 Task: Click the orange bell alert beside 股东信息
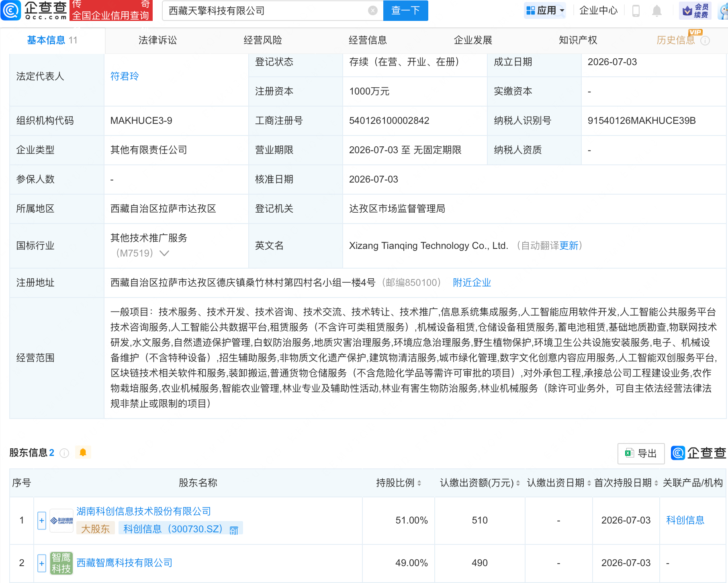pyautogui.click(x=83, y=452)
